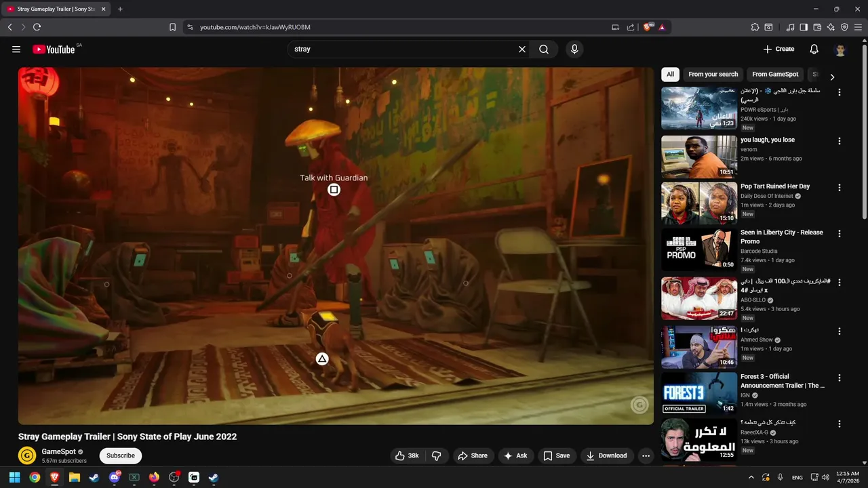
Task: Create a new upload or post
Action: coord(778,49)
